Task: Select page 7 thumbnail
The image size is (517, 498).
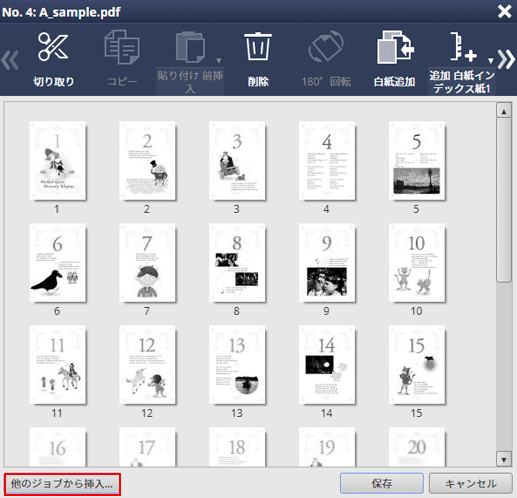Action: [x=147, y=263]
